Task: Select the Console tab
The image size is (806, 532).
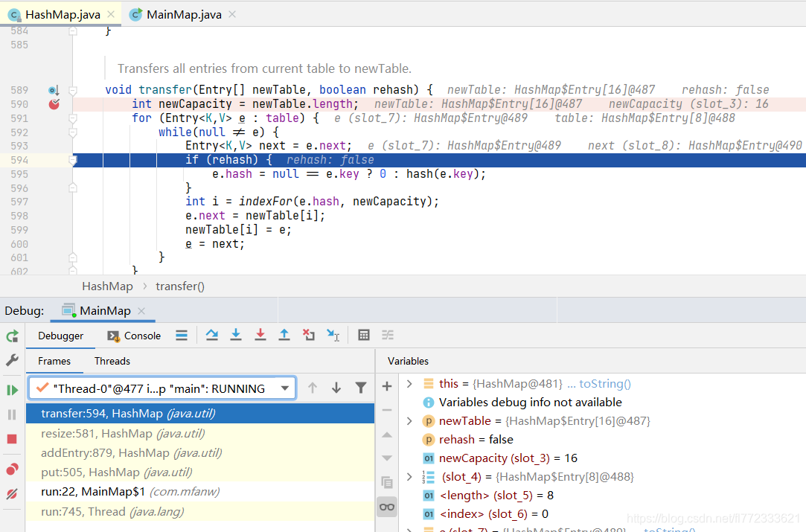Action: [x=134, y=336]
